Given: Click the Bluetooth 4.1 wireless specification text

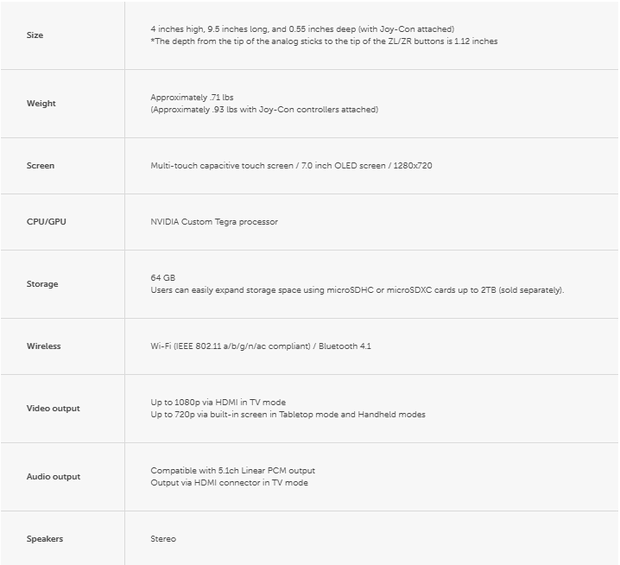Looking at the screenshot, I should point(345,346).
